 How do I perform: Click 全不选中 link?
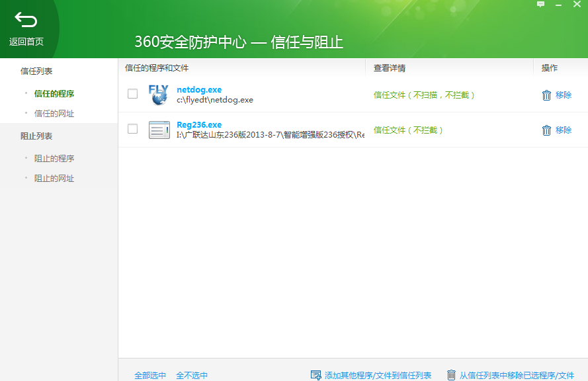[192, 375]
